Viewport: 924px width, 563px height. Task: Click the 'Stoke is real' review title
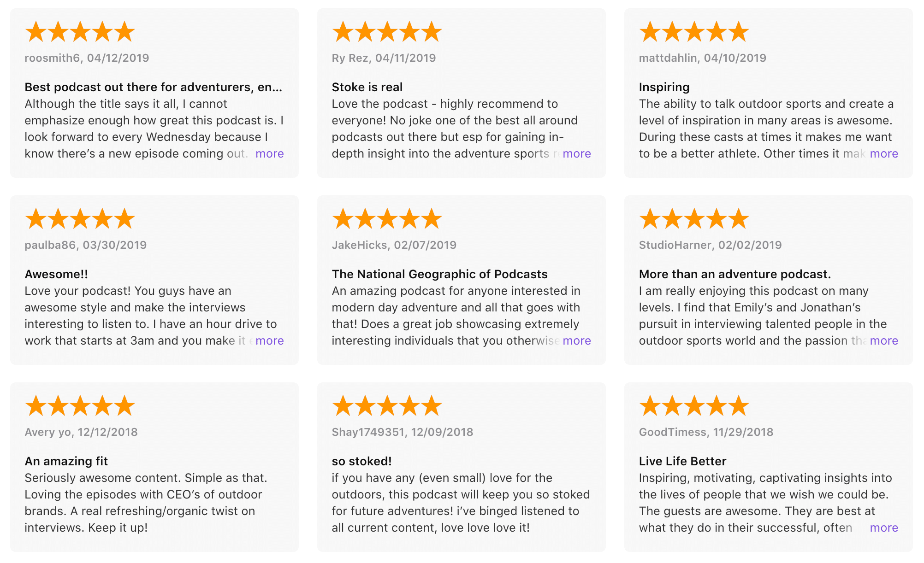click(x=367, y=87)
